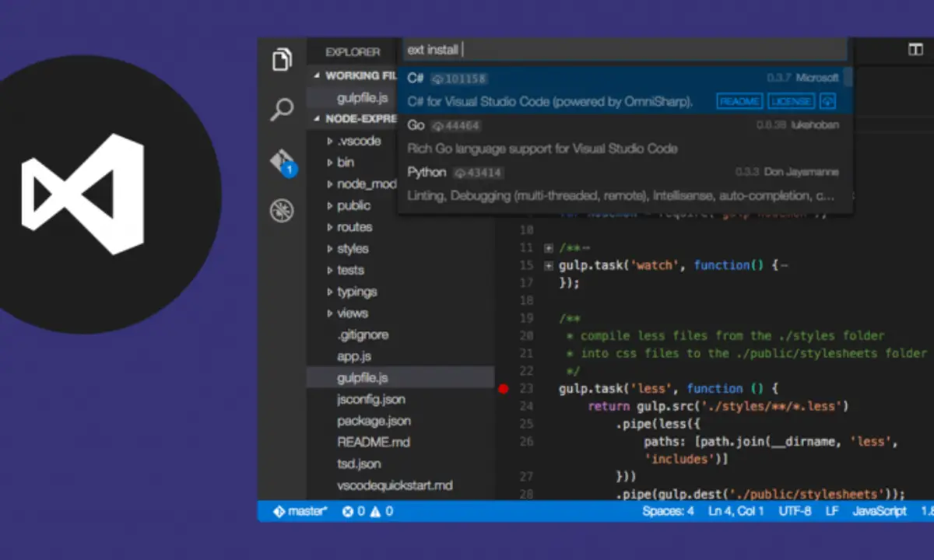Screen dimensions: 934x560
Task: Click the C# download count badge 101158
Action: 459,79
